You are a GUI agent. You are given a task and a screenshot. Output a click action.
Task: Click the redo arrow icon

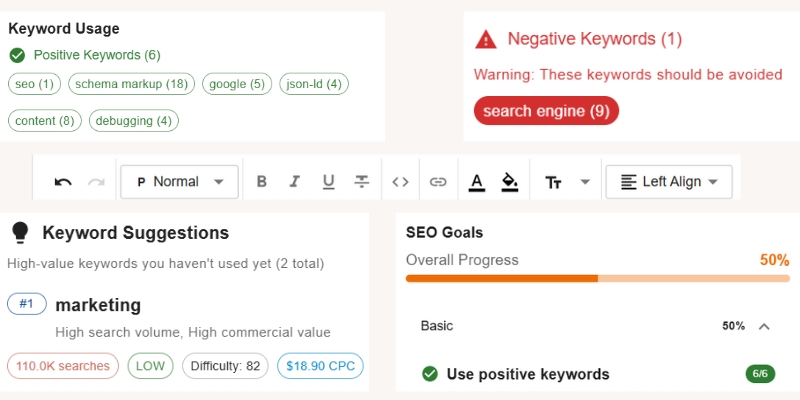coord(96,182)
